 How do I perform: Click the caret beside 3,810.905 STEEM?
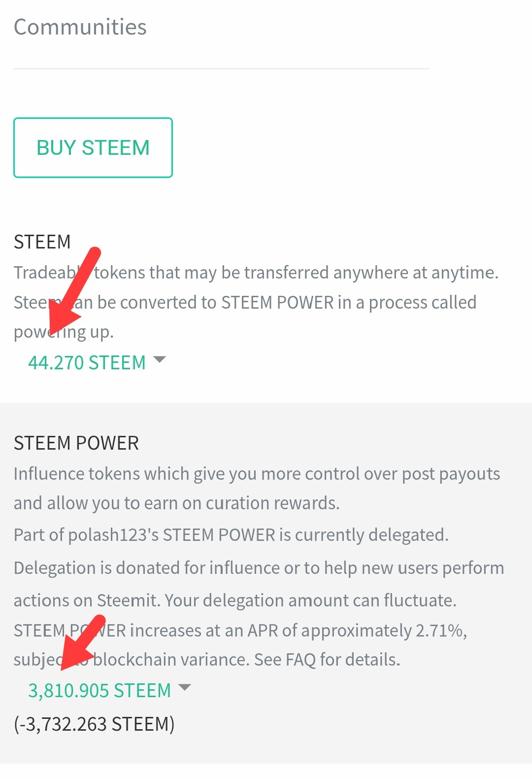[185, 687]
